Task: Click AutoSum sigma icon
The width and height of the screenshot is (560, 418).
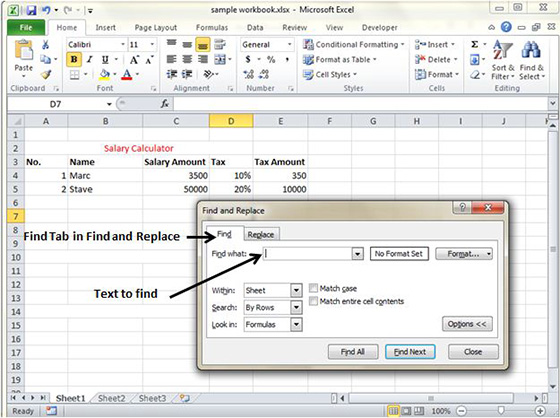Action: pyautogui.click(x=475, y=44)
